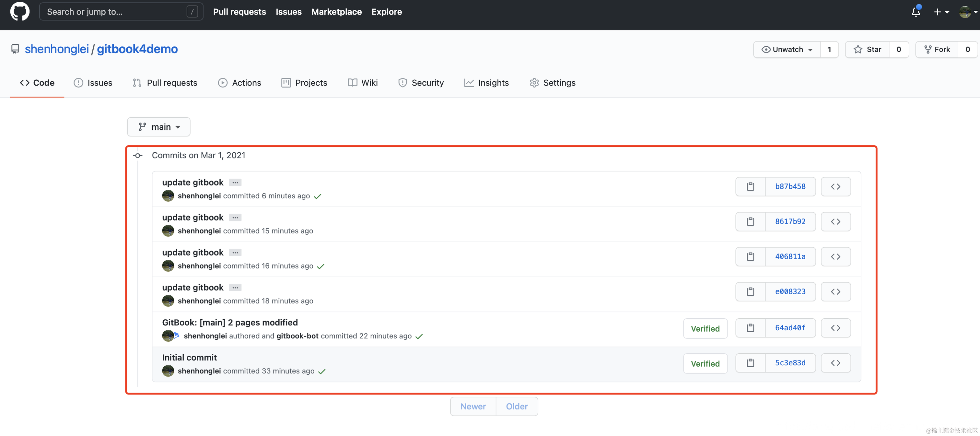Click the Older pagination button
This screenshot has height=436, width=980.
[517, 406]
